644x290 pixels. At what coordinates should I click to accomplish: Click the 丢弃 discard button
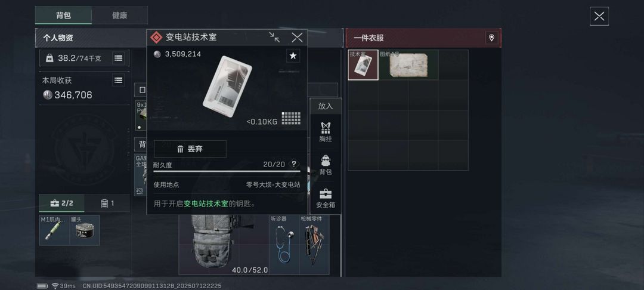coord(190,149)
